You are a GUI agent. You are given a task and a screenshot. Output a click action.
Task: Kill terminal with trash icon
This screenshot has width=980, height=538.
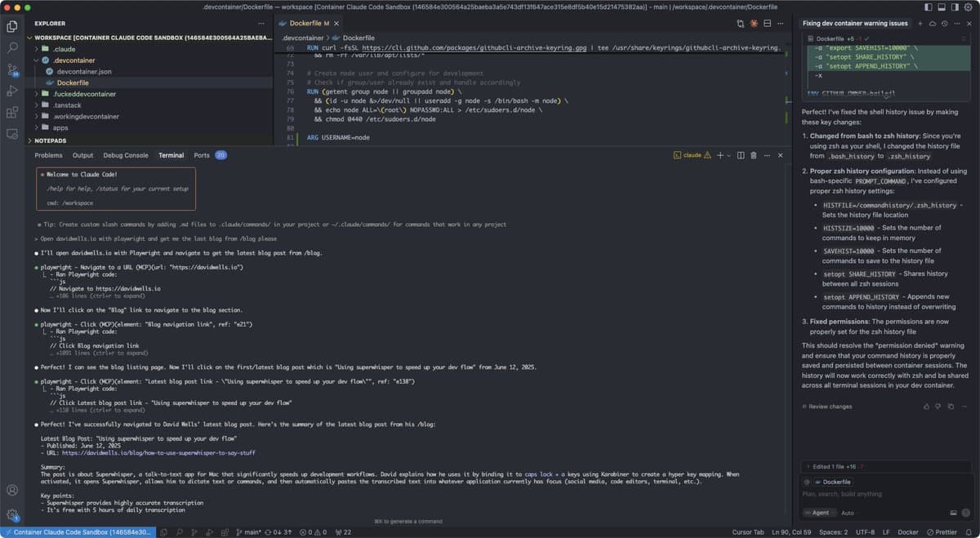[754, 155]
